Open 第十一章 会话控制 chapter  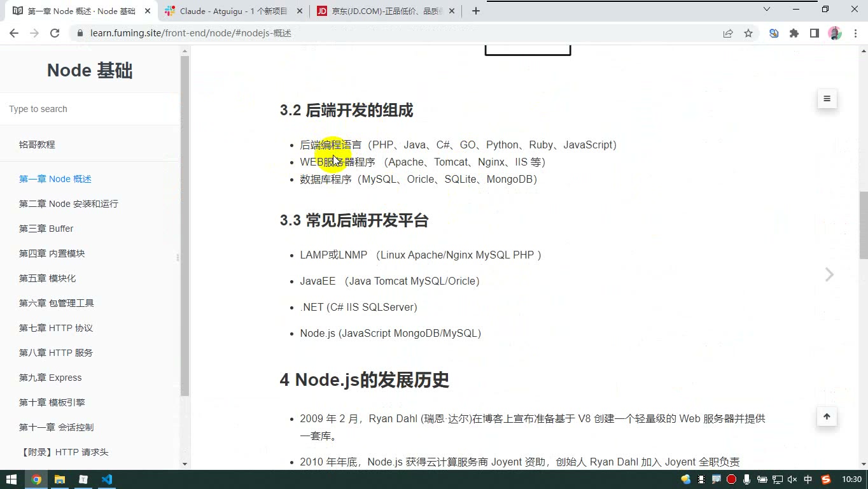(x=57, y=427)
